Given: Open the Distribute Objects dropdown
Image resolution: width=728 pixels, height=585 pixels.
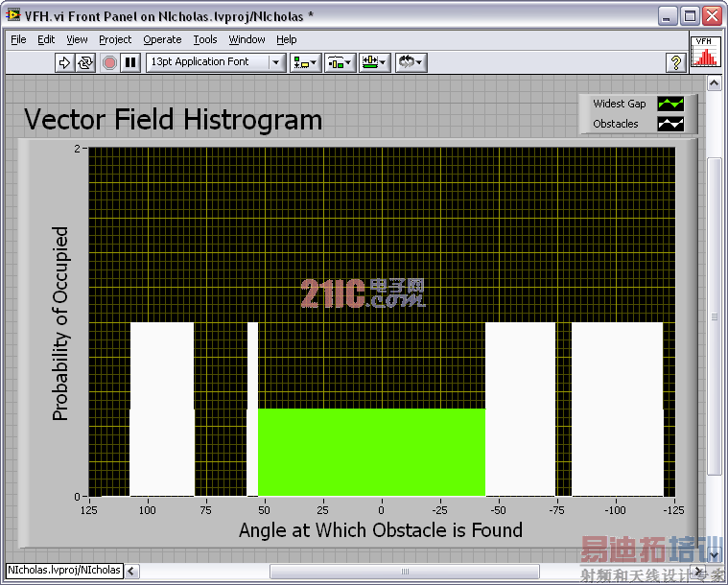Looking at the screenshot, I should [341, 62].
